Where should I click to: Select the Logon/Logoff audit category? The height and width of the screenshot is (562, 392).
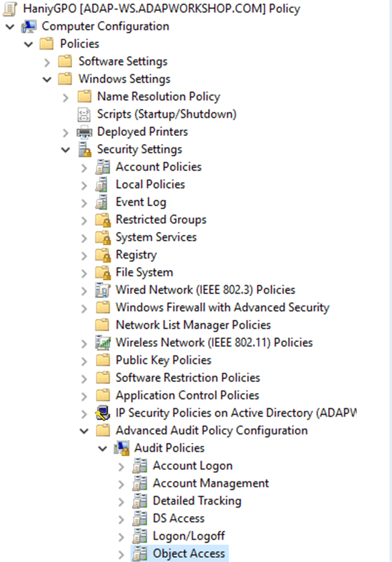pyautogui.click(x=189, y=536)
